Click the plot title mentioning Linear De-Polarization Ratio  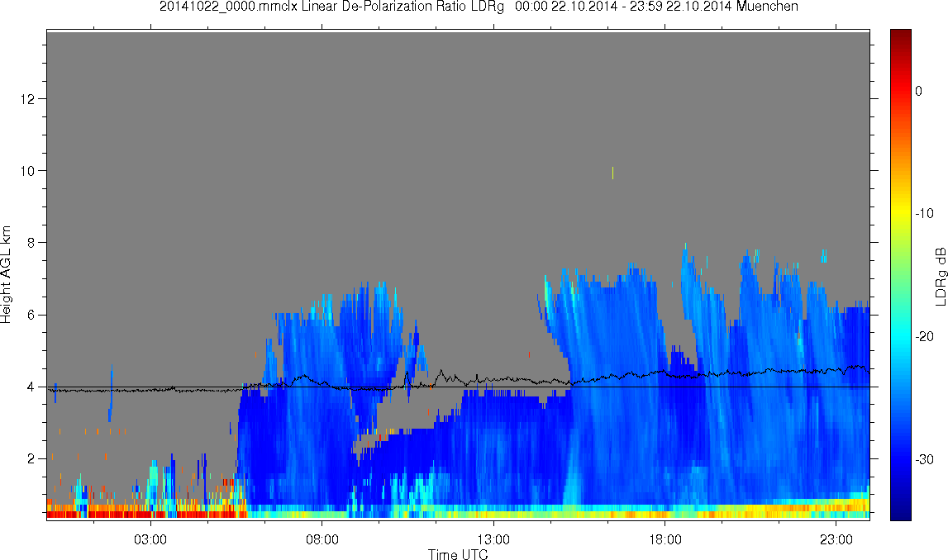click(479, 7)
